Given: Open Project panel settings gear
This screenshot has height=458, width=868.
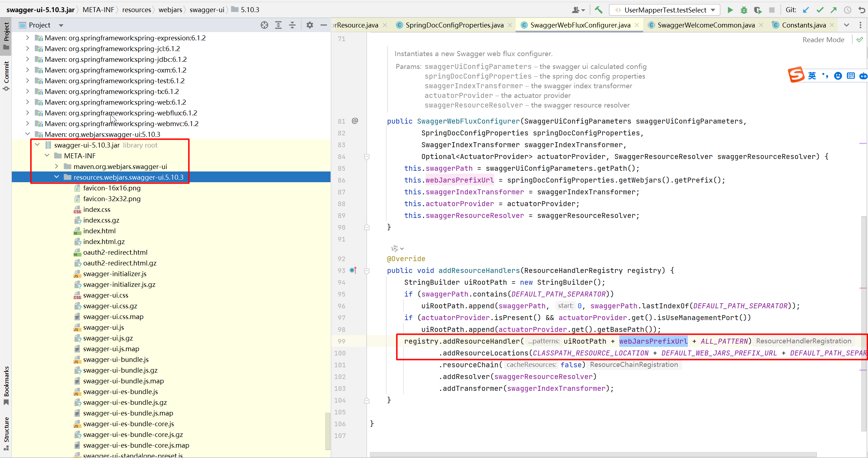Looking at the screenshot, I should click(x=310, y=25).
